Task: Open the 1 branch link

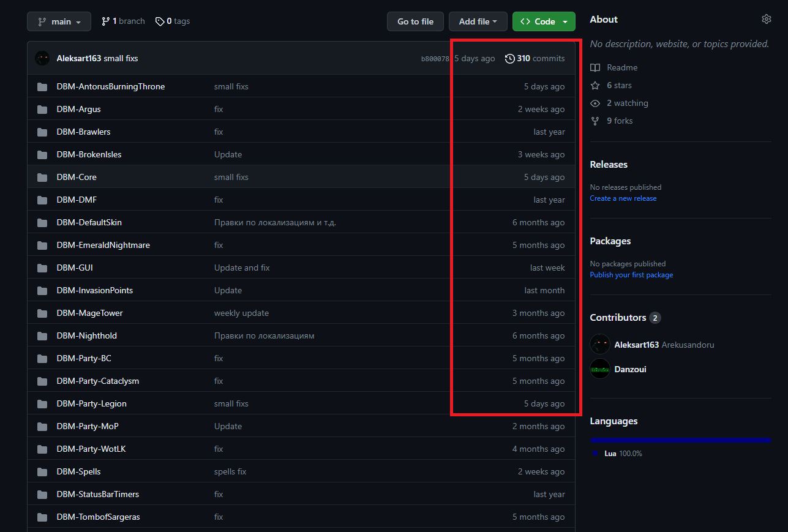Action: (x=123, y=21)
